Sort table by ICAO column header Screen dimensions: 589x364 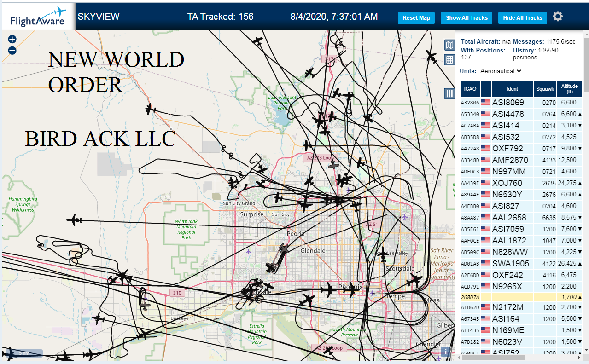pos(470,89)
